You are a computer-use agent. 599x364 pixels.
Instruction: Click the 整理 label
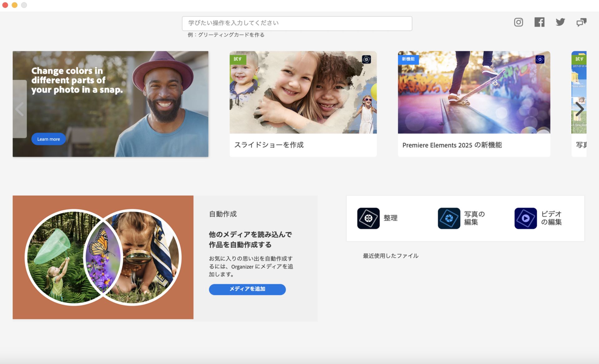tap(391, 218)
